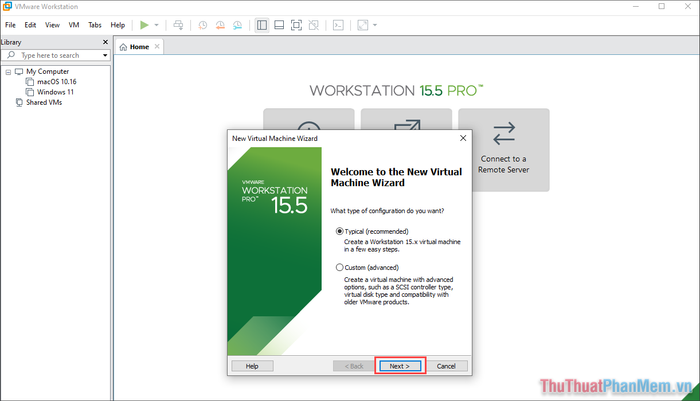Screen dimensions: 700x401
Task: Click 'What type of configuration do you want?' text
Action: point(387,211)
